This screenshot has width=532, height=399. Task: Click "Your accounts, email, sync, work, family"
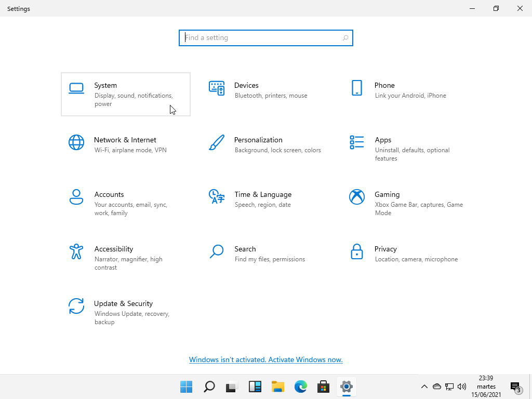(130, 209)
